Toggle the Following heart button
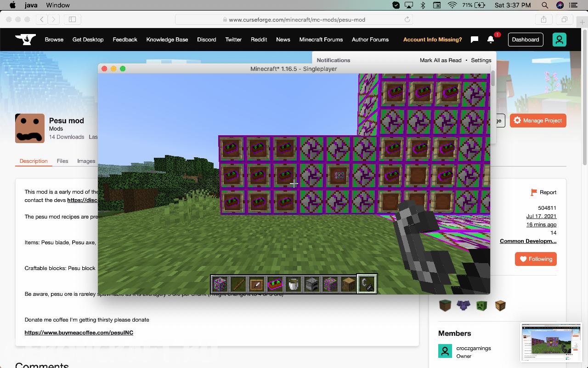Viewport: 588px width, 368px height. click(536, 259)
